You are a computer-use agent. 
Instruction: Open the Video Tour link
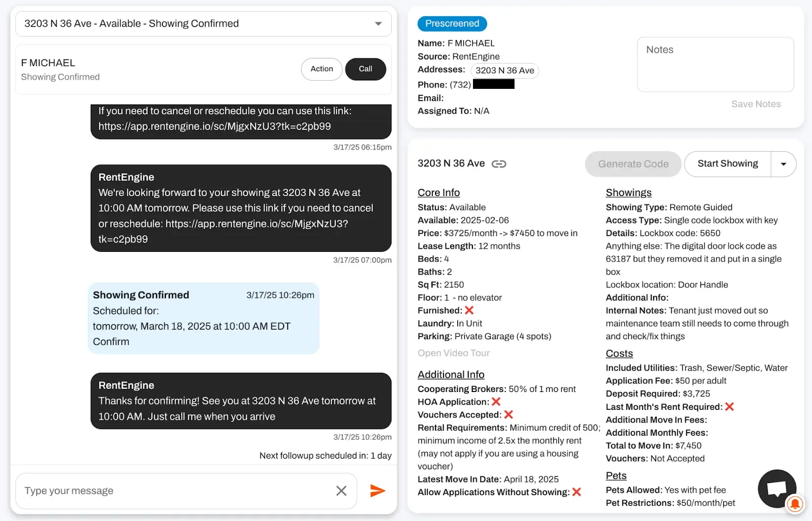[454, 353]
